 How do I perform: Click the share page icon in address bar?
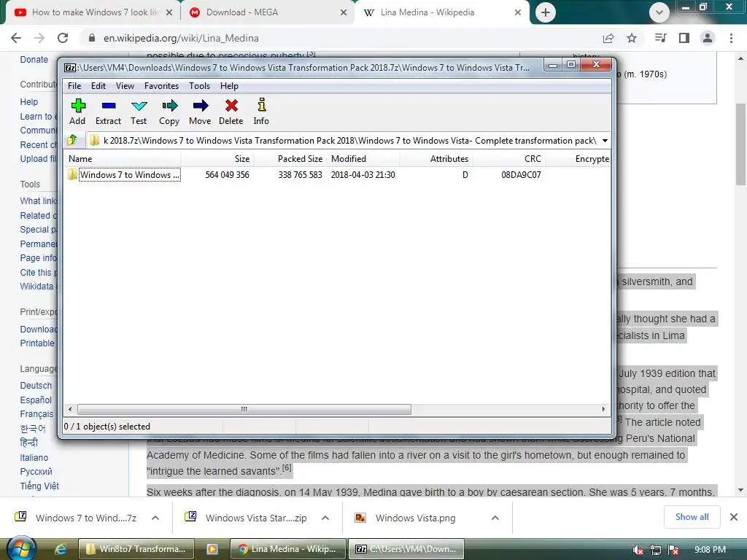pos(608,38)
